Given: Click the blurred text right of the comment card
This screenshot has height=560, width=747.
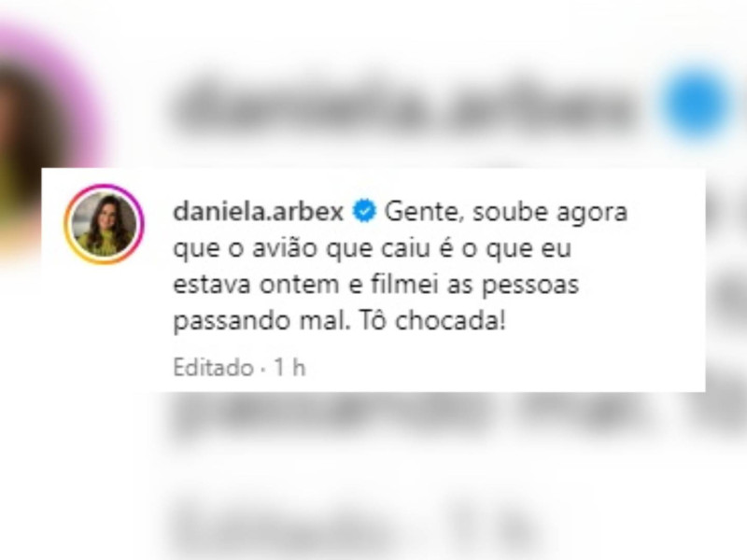Looking at the screenshot, I should [726, 286].
